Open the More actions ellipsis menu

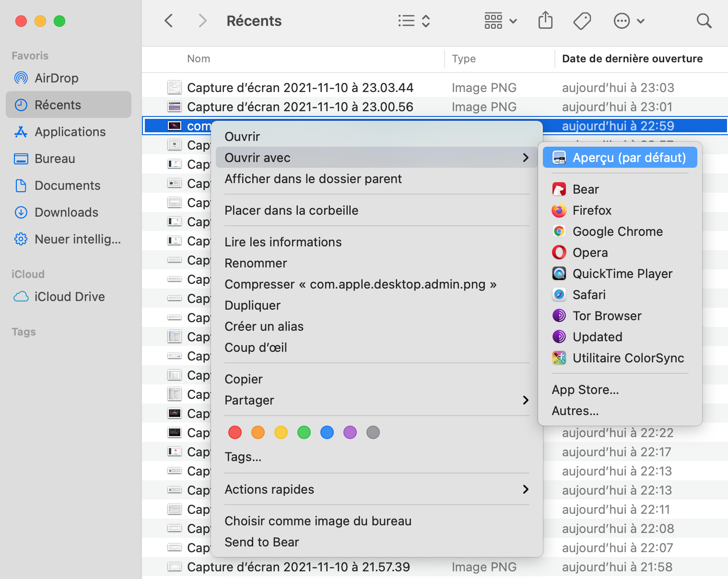[629, 21]
